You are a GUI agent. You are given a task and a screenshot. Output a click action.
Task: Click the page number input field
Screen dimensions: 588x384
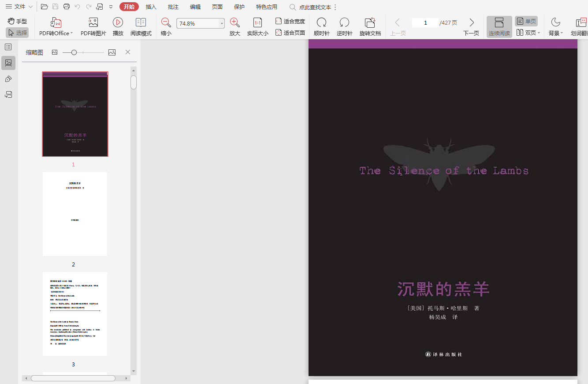pos(425,22)
